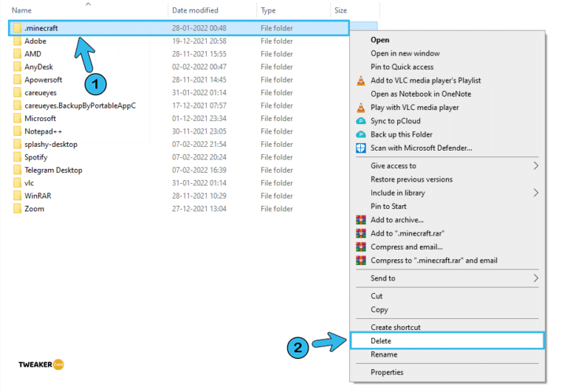Click the Microsoft Defender shield icon
This screenshot has width=567, height=392.
click(361, 148)
